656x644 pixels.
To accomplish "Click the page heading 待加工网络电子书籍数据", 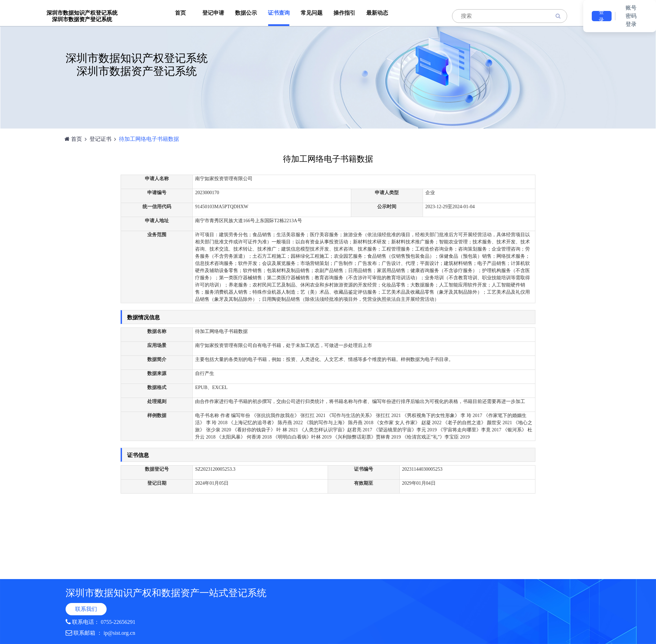I will [x=328, y=159].
